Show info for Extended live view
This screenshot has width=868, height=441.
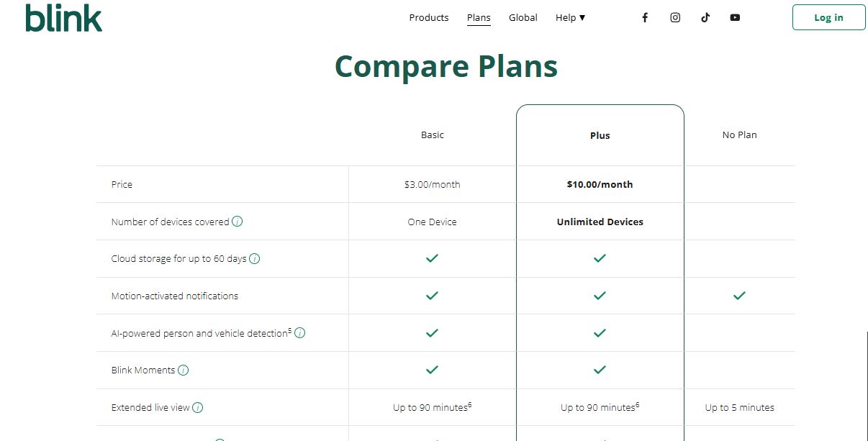coord(198,408)
